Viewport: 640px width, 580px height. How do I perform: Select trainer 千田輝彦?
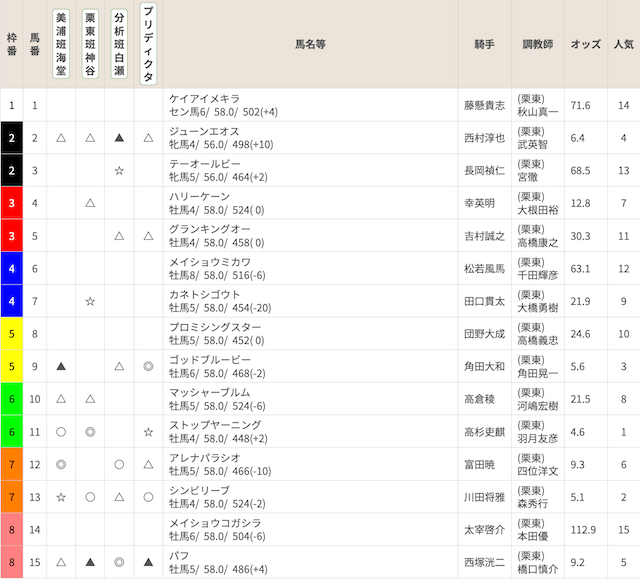click(x=538, y=275)
